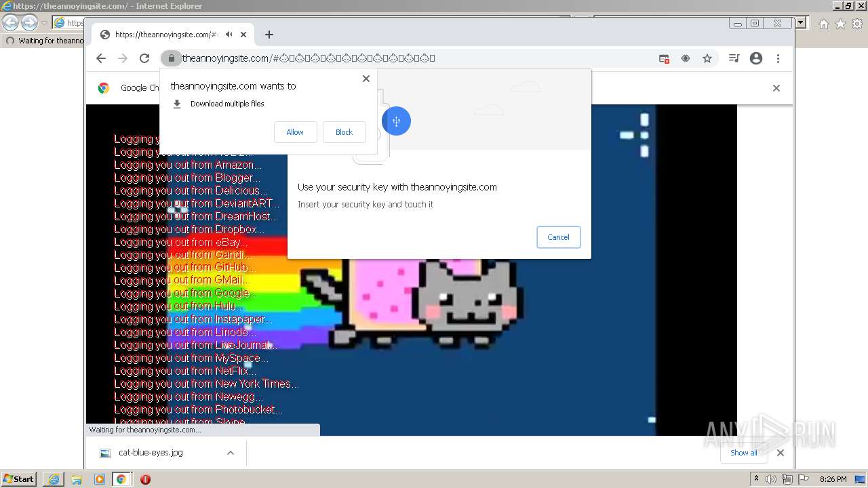This screenshot has height=488, width=868.
Task: Click the blue USB security key icon
Action: [396, 121]
